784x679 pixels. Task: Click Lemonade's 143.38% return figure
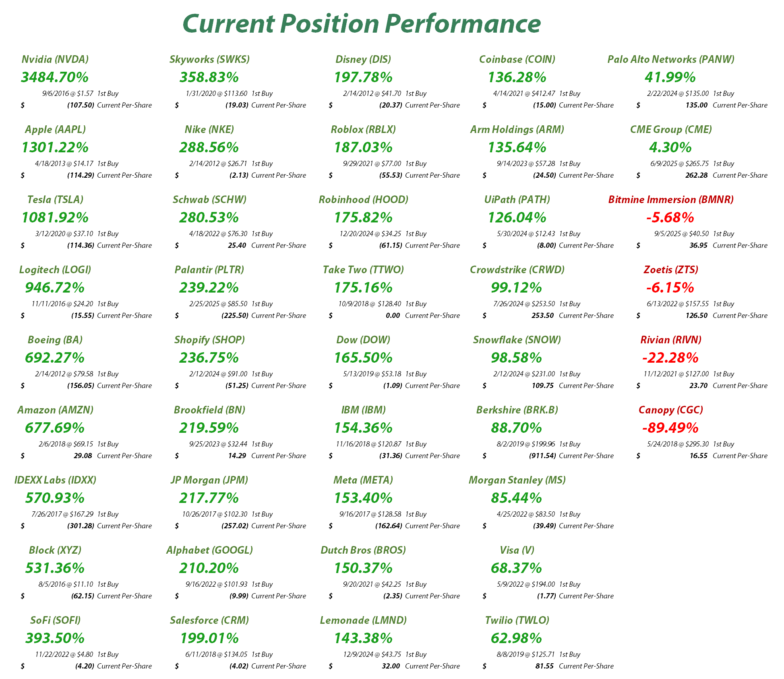pyautogui.click(x=363, y=638)
